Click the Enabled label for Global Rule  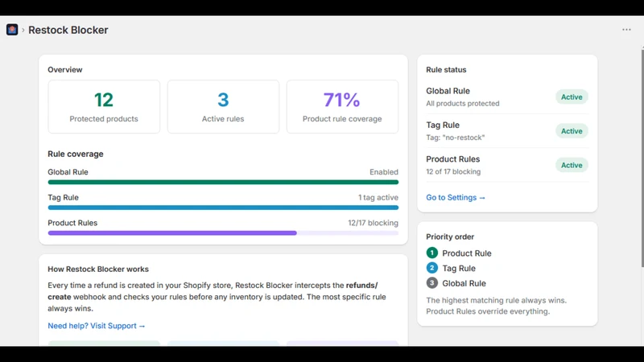pos(384,172)
